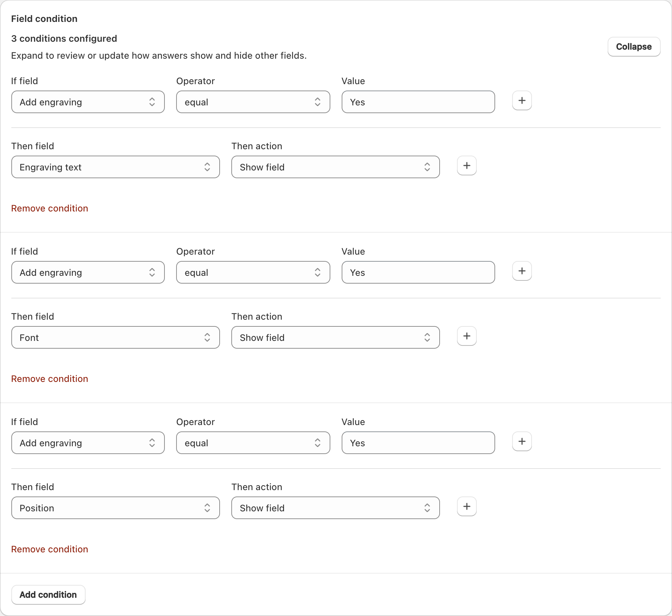Click plus icon next to Engraving text action

click(x=467, y=166)
